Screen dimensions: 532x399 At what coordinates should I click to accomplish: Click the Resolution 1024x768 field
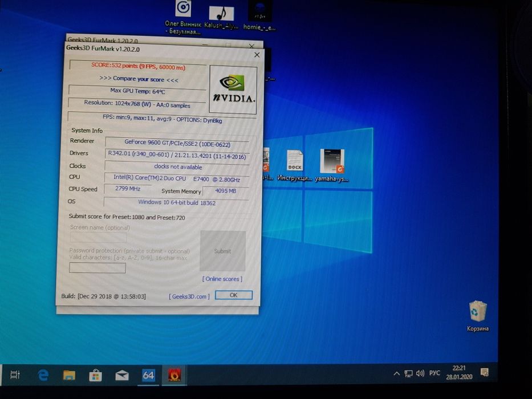click(x=137, y=104)
